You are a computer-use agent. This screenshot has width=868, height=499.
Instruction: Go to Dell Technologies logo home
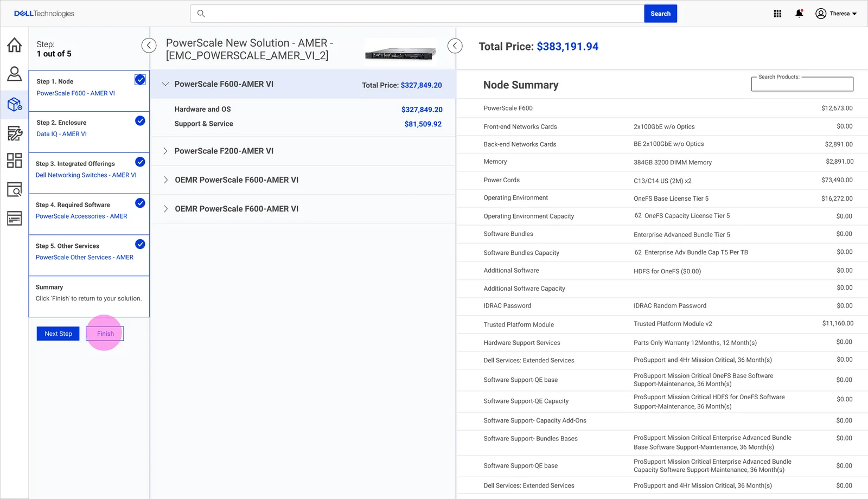click(x=44, y=14)
